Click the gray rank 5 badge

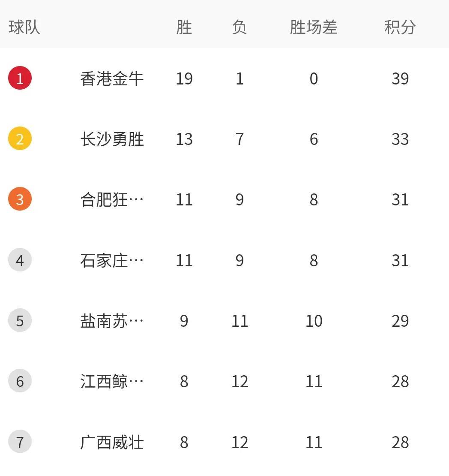20,321
